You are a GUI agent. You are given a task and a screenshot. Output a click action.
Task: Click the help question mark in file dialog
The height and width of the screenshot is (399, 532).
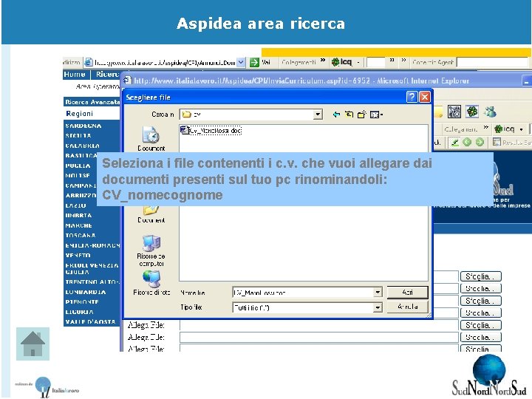[412, 97]
